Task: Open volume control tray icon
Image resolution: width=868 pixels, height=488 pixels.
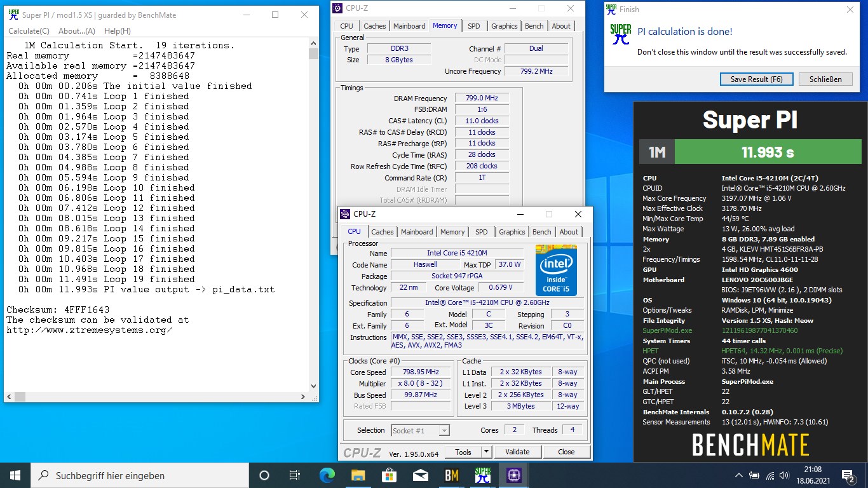Action: [x=785, y=475]
